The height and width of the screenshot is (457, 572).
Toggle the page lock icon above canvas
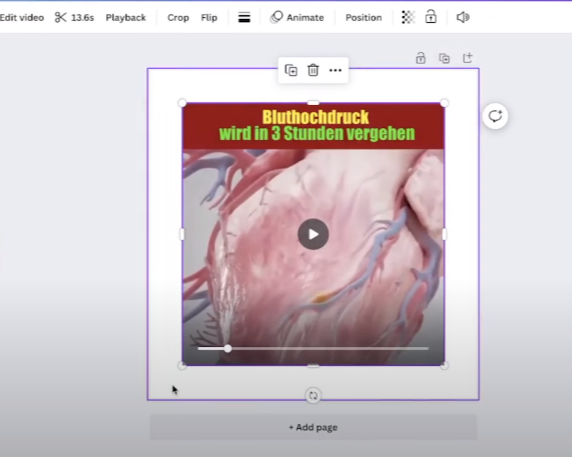tap(421, 58)
